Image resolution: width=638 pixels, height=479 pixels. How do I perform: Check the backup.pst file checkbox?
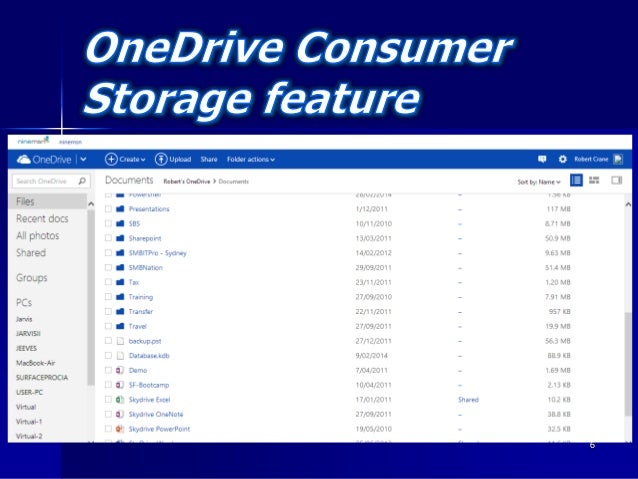point(108,341)
